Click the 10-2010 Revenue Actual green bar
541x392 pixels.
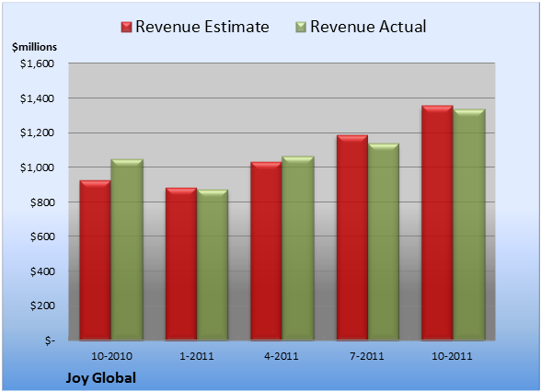click(127, 249)
